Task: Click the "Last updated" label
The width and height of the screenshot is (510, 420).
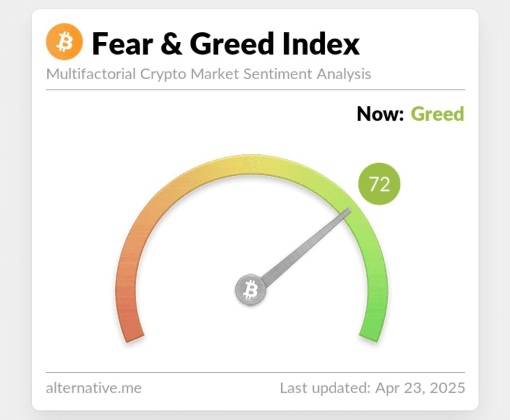Action: (325, 388)
